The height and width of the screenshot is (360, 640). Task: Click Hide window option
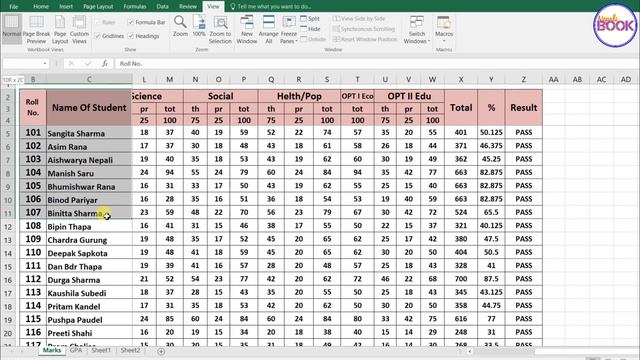click(310, 29)
